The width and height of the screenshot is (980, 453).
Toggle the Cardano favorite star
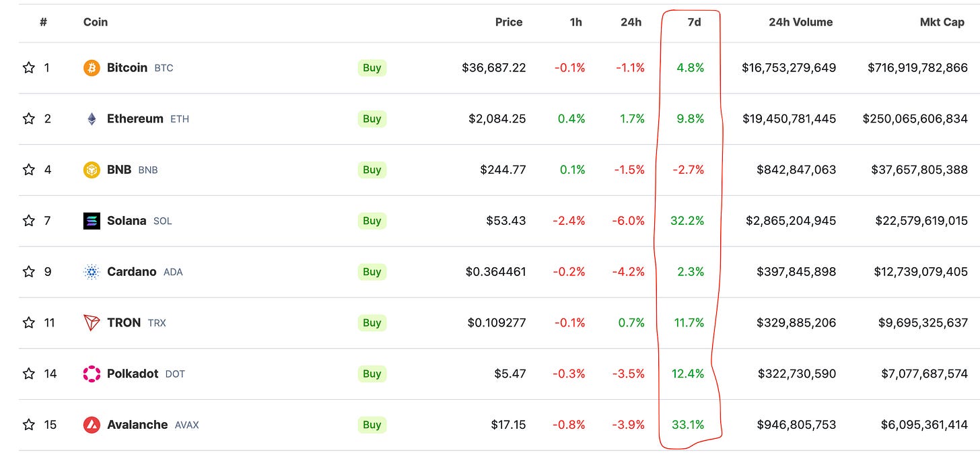tap(28, 272)
